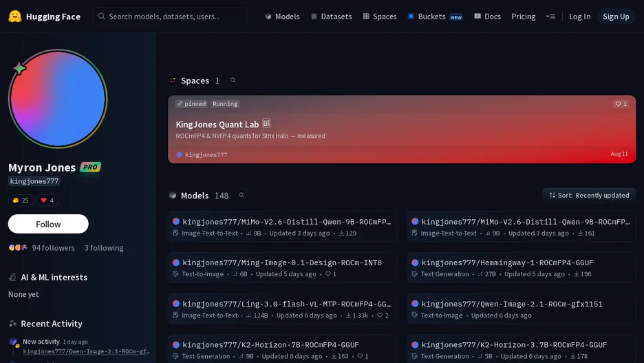Click the NEW badge beside Buckets
This screenshot has height=363, width=644.
[456, 17]
